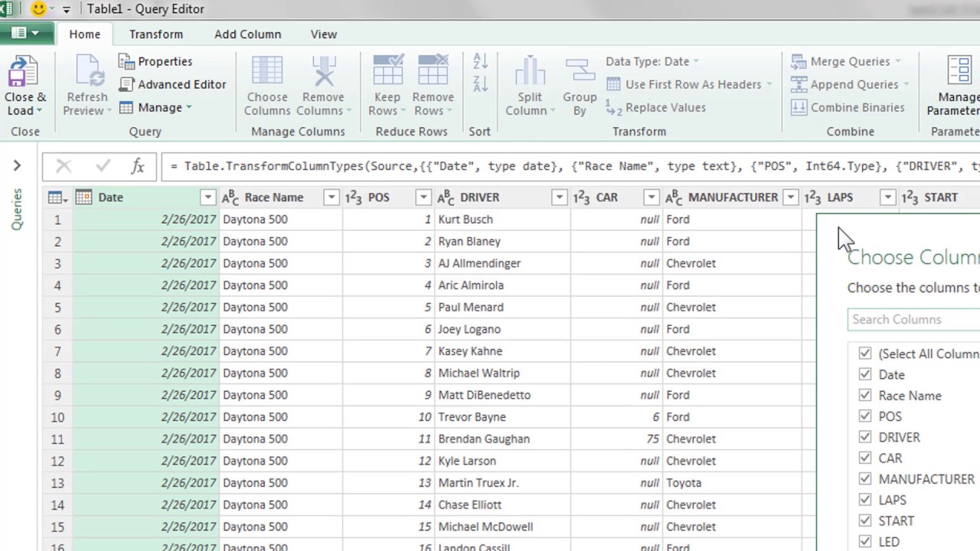
Task: Open the File menu button
Action: tap(26, 34)
